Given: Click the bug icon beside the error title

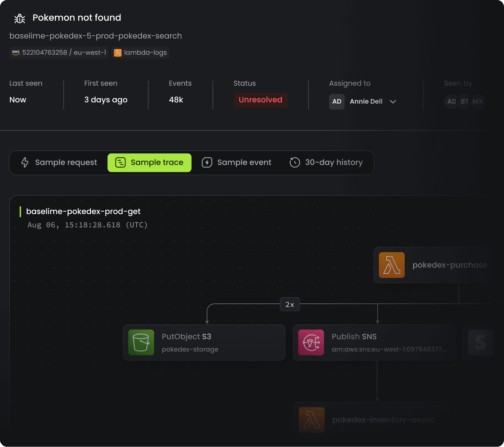Looking at the screenshot, I should coord(20,18).
